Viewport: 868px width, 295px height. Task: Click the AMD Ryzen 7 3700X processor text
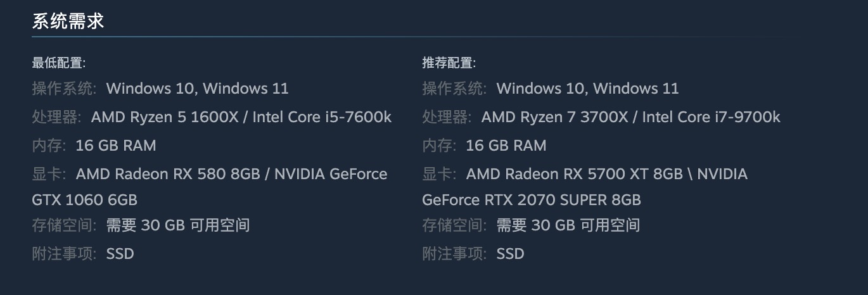coord(557,117)
